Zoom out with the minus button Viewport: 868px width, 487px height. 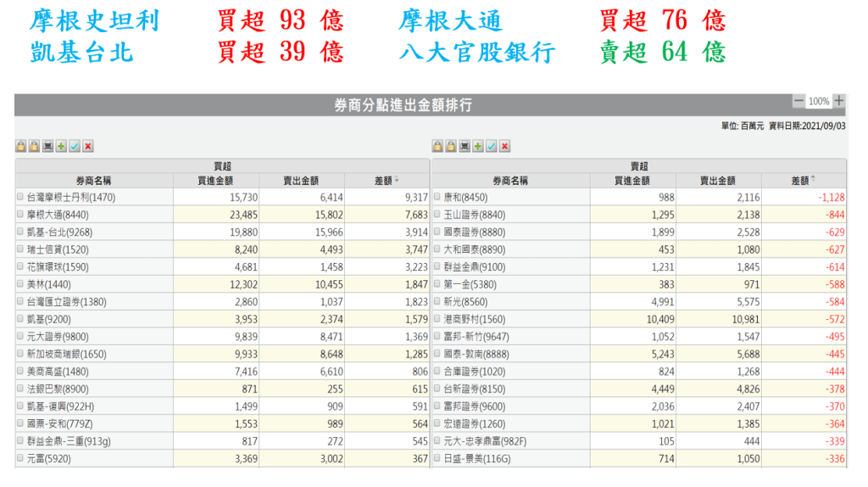[x=798, y=101]
